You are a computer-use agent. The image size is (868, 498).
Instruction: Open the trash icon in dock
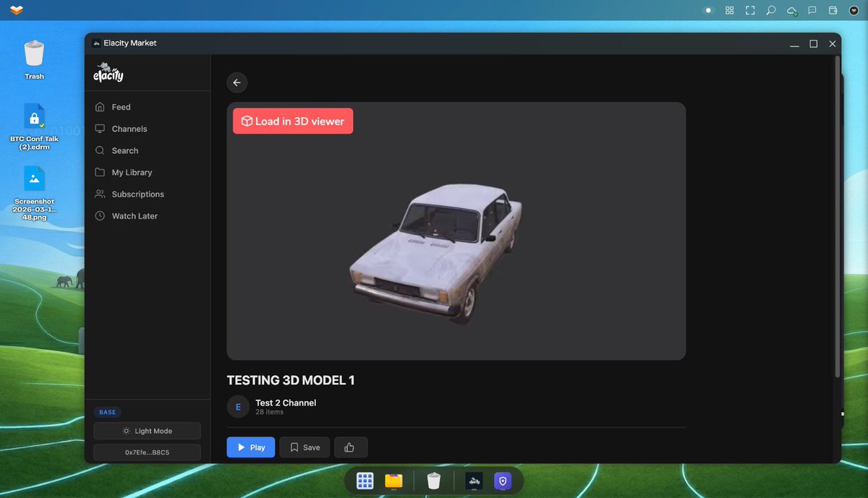tap(433, 481)
